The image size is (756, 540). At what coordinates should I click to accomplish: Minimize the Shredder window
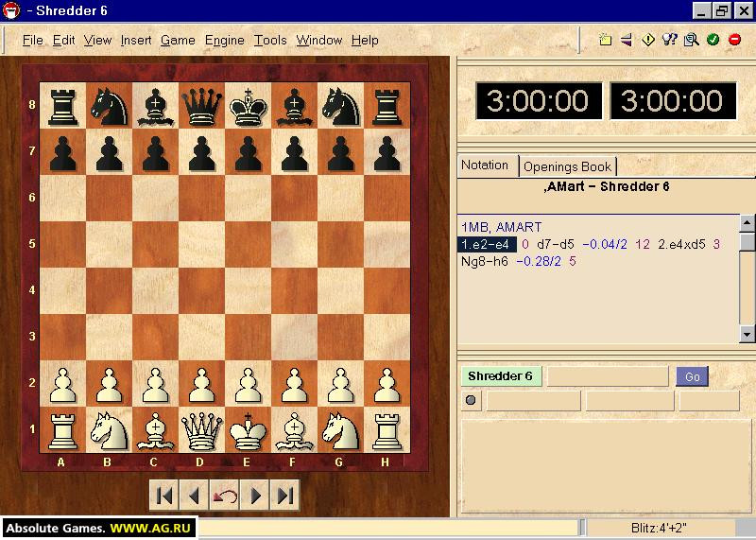(701, 10)
